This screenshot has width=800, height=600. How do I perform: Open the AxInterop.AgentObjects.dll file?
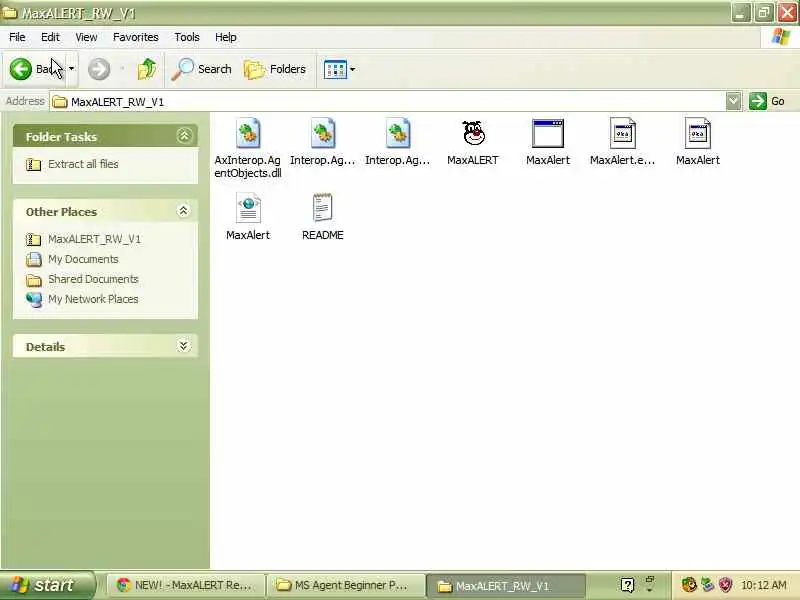click(x=248, y=148)
